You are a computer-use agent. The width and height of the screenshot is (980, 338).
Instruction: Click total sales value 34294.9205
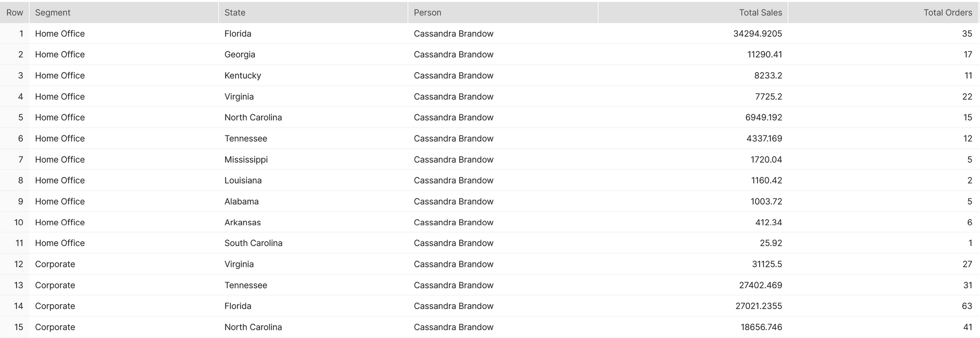coord(757,34)
